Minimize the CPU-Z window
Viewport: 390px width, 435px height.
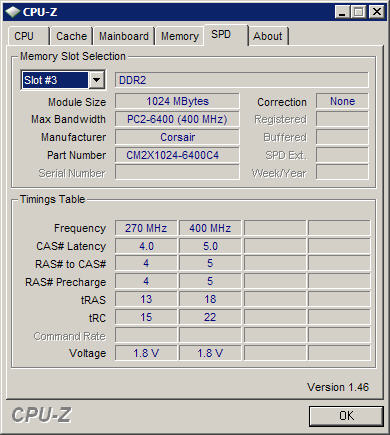coord(342,12)
